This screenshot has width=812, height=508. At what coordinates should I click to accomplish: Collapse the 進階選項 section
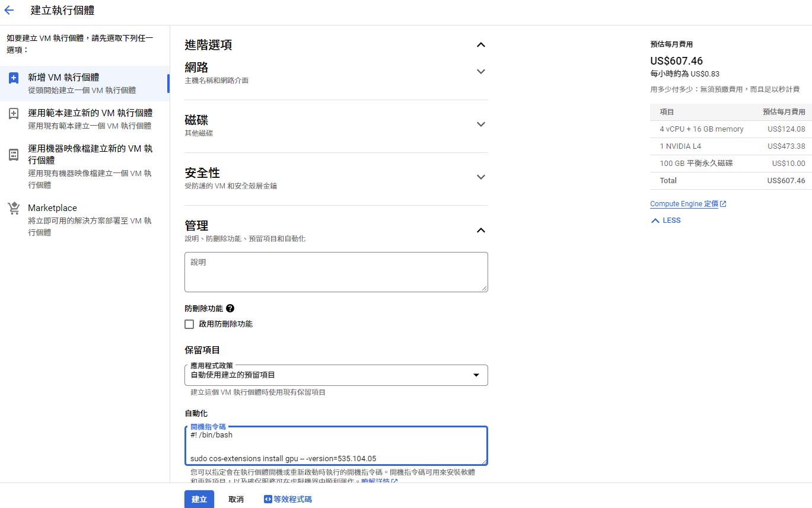[x=481, y=45]
